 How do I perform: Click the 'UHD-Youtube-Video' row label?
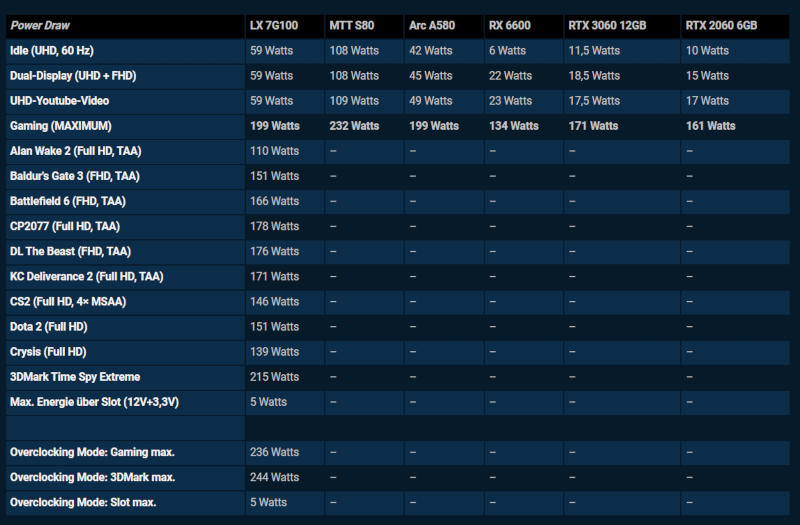click(x=59, y=101)
